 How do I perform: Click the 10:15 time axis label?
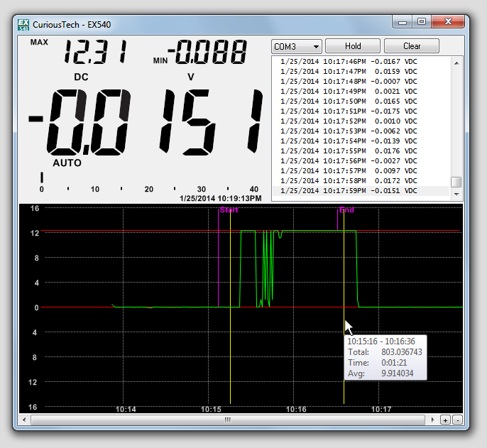tap(211, 409)
